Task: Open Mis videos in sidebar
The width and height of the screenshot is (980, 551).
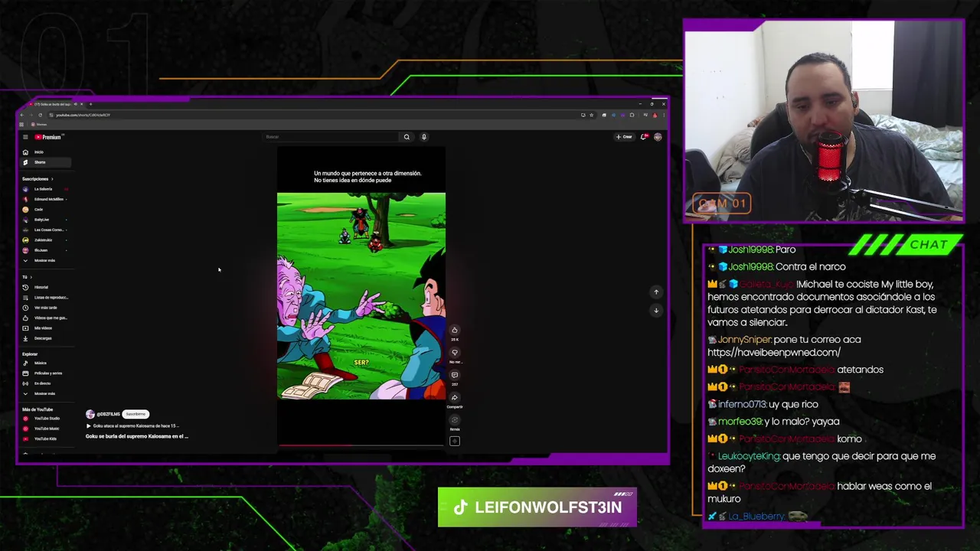Action: (x=46, y=328)
